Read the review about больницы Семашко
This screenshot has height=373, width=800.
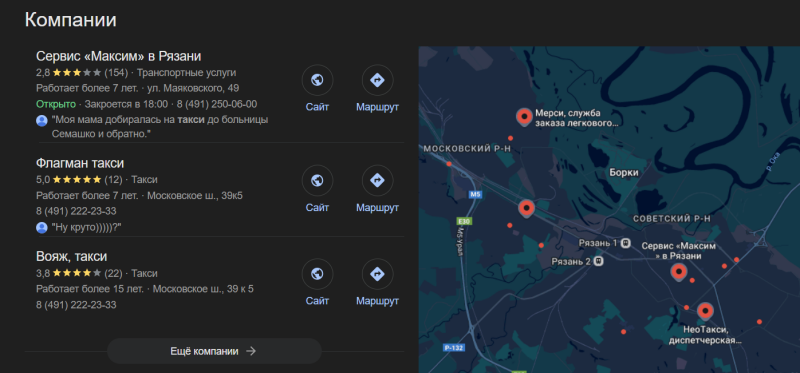[x=160, y=127]
